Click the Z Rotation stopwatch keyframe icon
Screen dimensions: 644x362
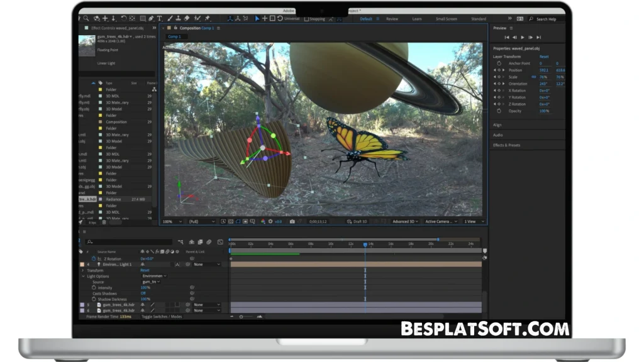tap(94, 258)
